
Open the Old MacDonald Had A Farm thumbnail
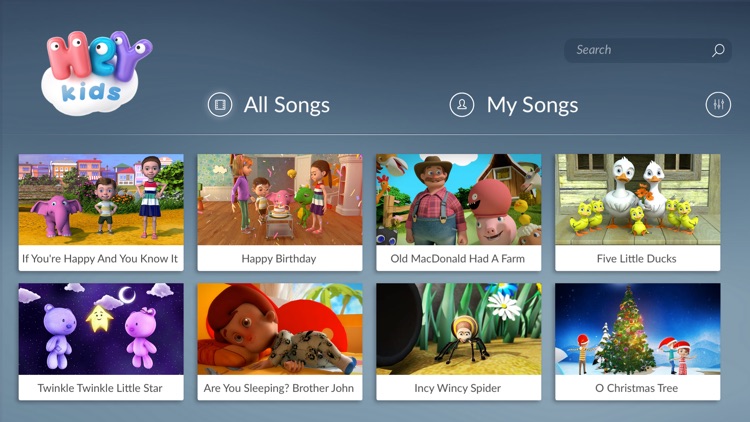[x=459, y=200]
